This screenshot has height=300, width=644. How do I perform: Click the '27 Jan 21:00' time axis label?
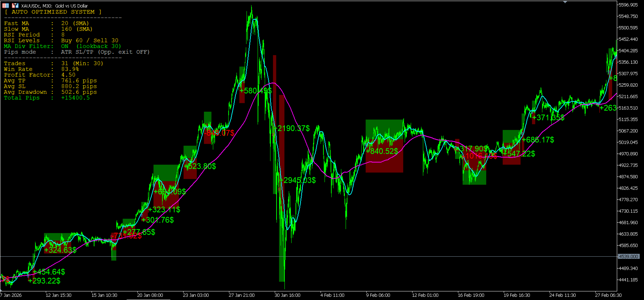coord(242,295)
